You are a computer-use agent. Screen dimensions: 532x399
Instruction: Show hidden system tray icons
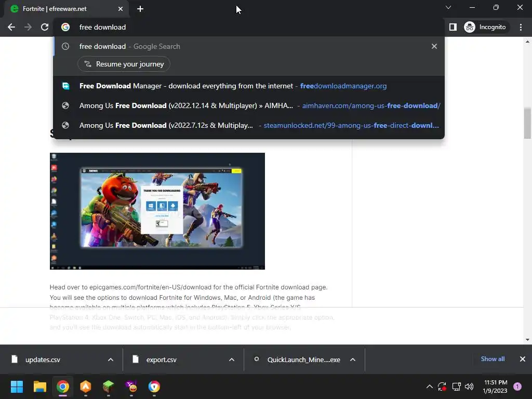430,387
